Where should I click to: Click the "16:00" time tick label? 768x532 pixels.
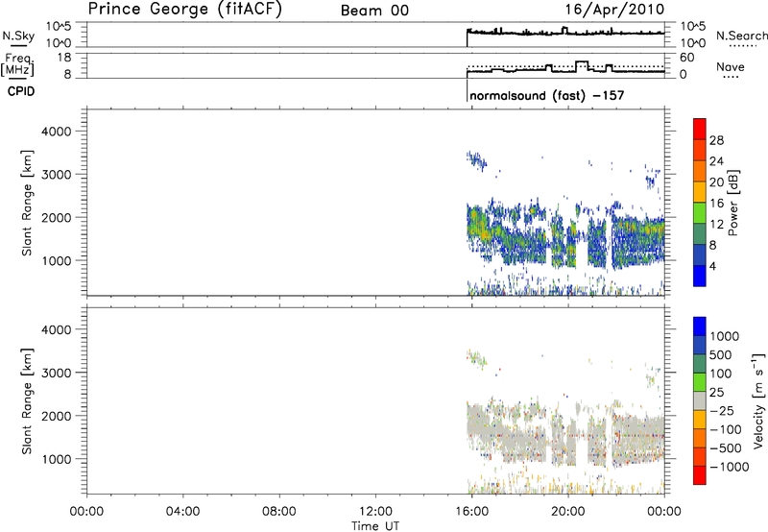(471, 512)
